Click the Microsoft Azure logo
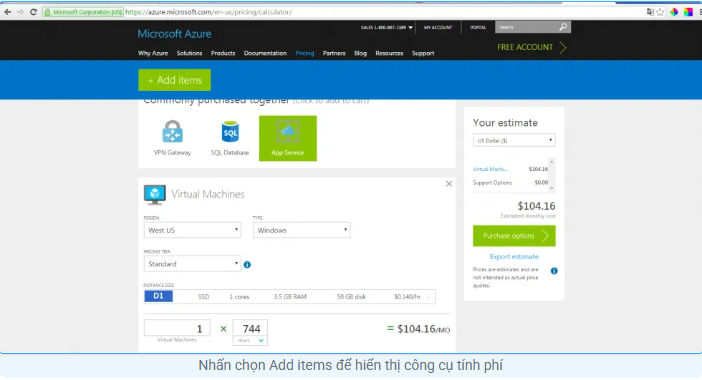The image size is (702, 380). coord(174,34)
